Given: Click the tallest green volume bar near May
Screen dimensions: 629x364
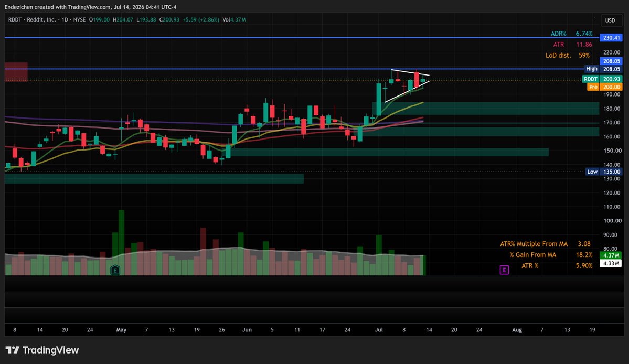Looking at the screenshot, I should click(121, 242).
